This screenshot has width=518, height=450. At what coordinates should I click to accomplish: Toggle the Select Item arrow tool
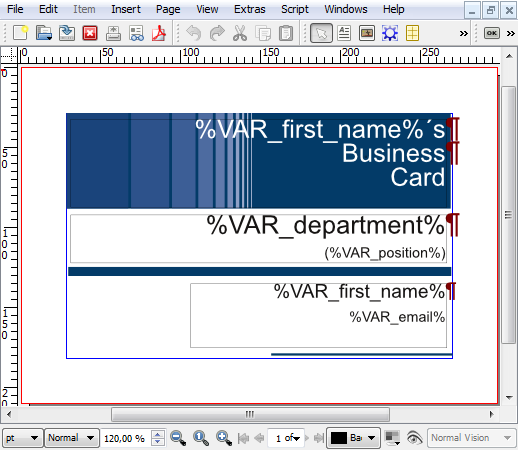point(321,33)
